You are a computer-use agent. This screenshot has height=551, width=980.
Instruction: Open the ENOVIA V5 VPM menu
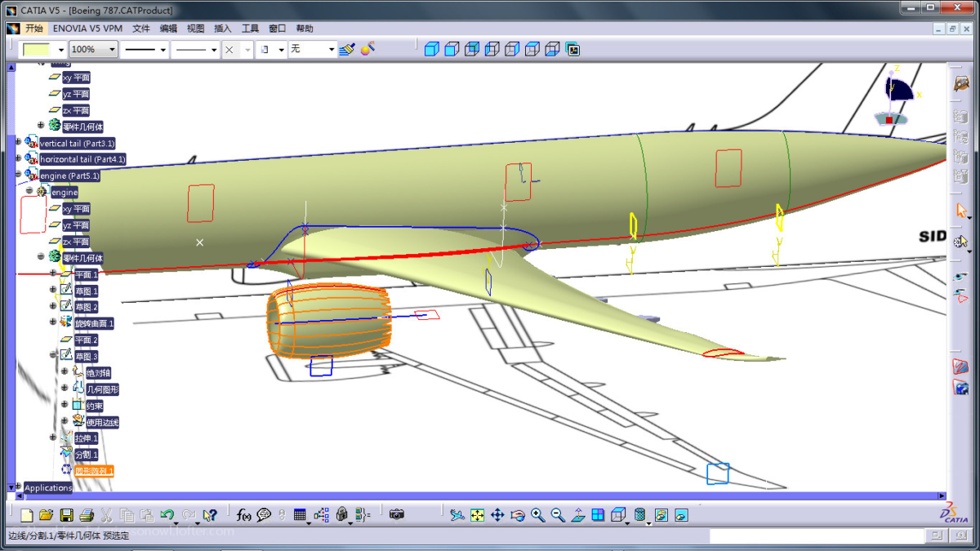click(88, 29)
